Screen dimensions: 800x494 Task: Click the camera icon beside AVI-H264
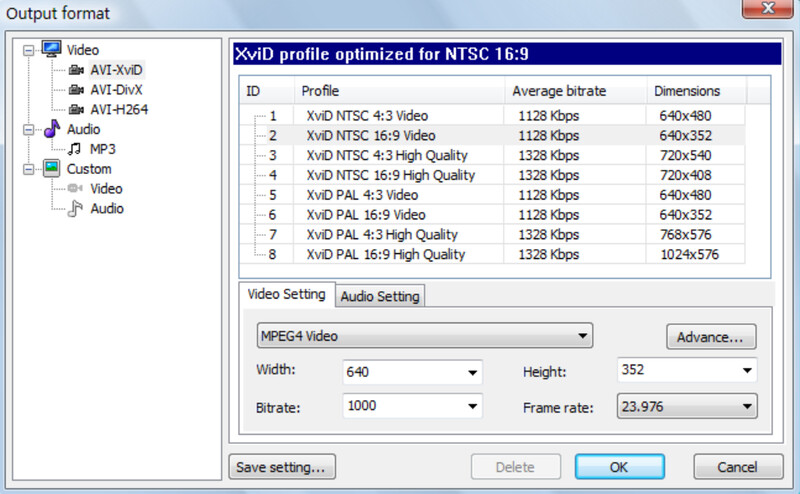[77, 110]
